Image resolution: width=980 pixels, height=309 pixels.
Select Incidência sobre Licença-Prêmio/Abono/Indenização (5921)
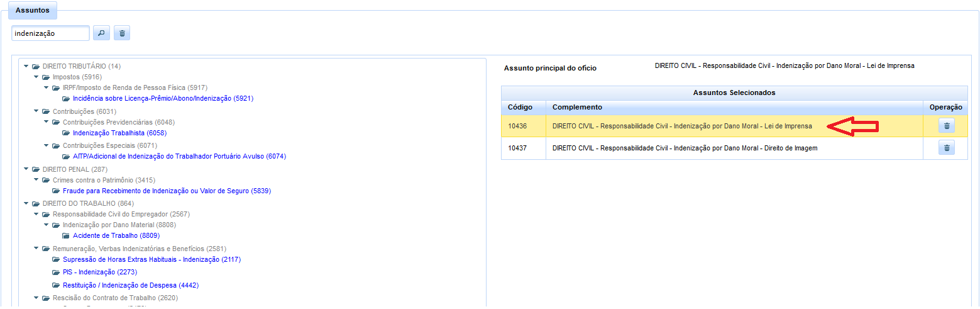pyautogui.click(x=163, y=99)
